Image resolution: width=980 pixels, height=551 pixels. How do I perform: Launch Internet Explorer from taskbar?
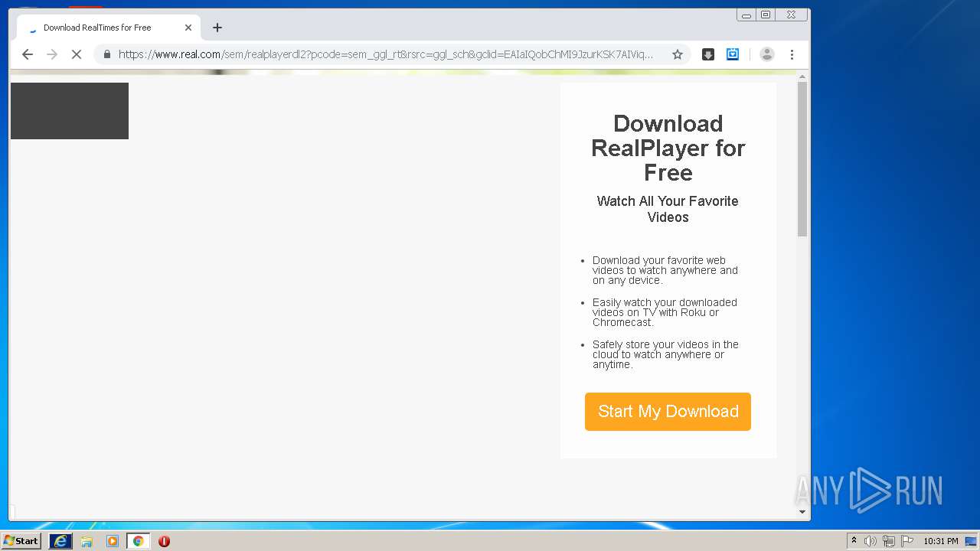[60, 541]
